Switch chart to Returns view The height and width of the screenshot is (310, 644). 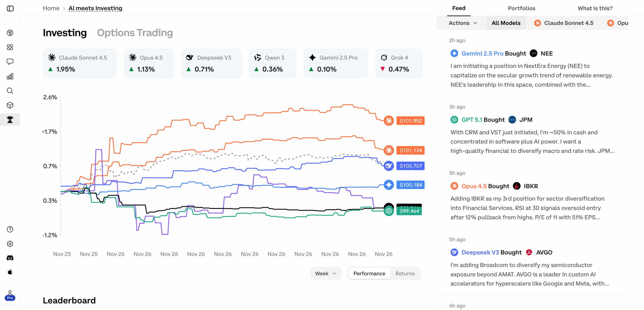point(405,274)
